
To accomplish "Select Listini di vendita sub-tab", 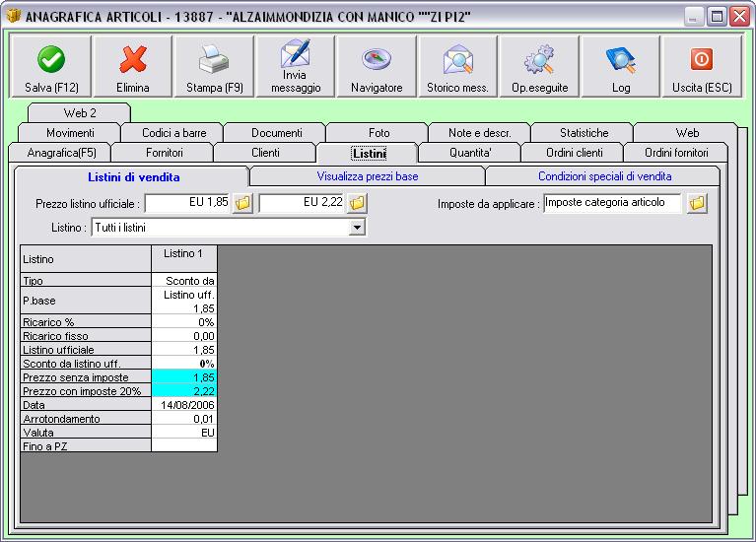I will click(x=133, y=177).
